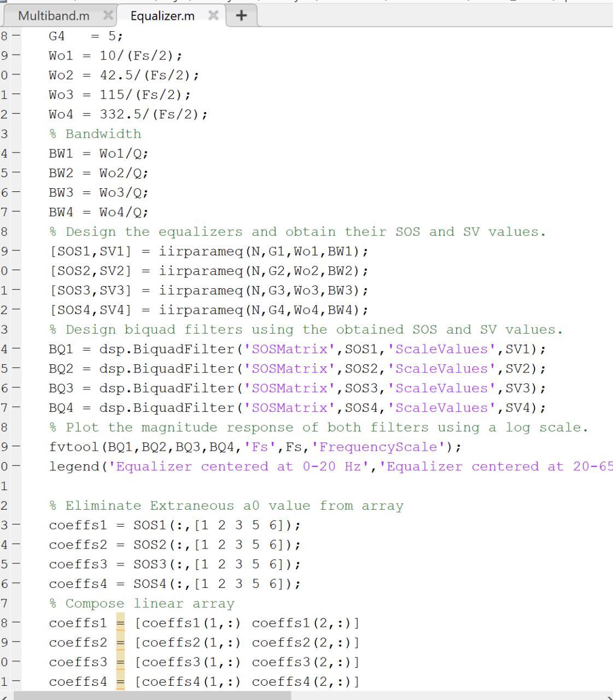Screen dimensions: 613x700
Task: Select the Equalizer.m editor tab
Action: click(x=162, y=16)
